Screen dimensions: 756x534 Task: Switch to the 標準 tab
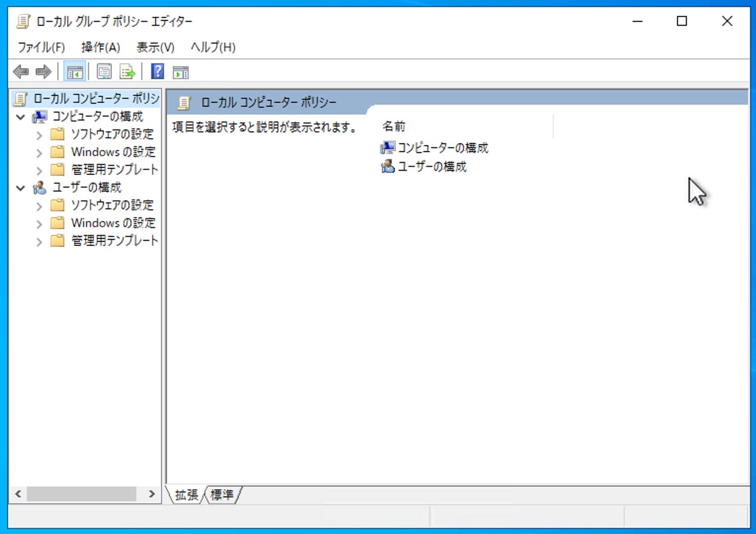(222, 495)
